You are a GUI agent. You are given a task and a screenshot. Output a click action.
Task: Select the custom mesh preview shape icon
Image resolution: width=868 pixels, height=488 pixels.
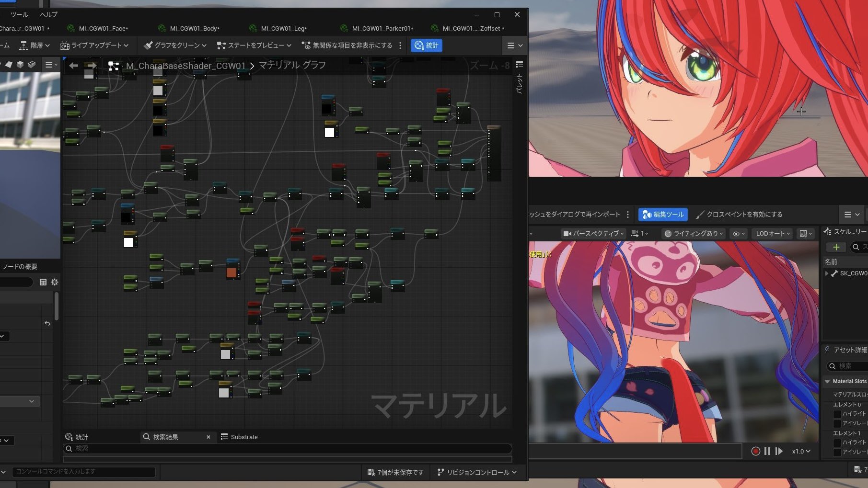(32, 65)
